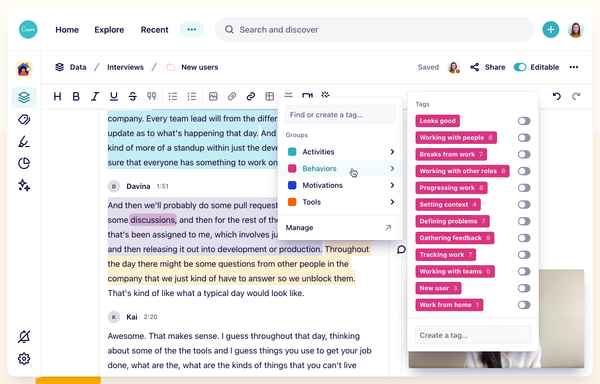The image size is (600, 384).
Task: Open the pie chart insights sidebar icon
Action: click(x=24, y=163)
